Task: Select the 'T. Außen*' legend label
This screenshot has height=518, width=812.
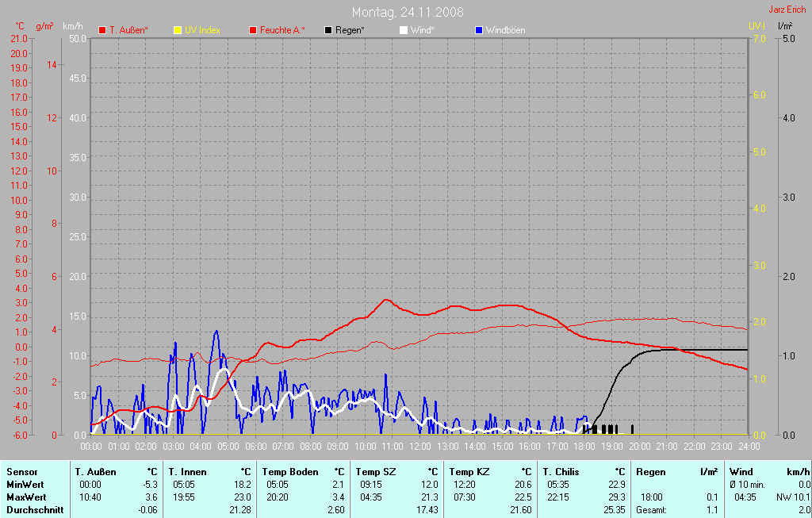Action: [128, 30]
